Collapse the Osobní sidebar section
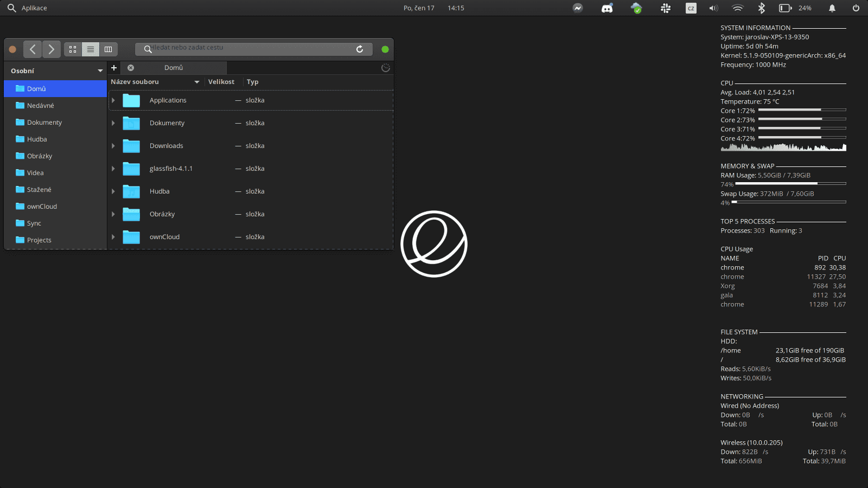 point(100,71)
